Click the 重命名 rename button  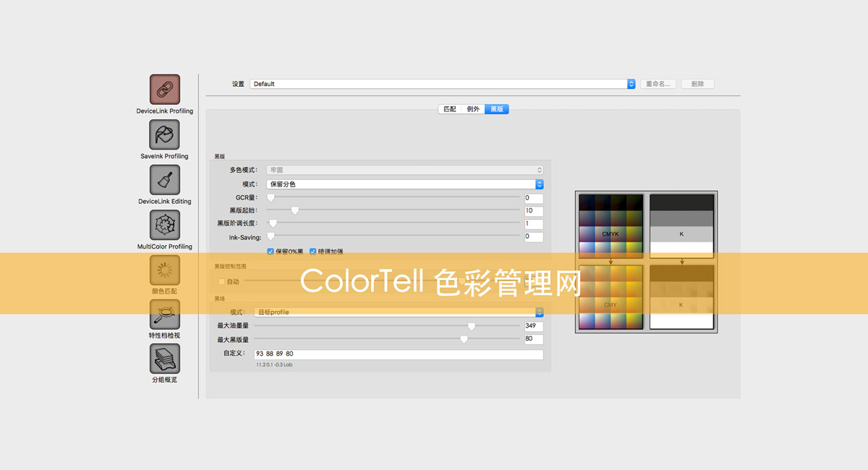click(x=657, y=83)
